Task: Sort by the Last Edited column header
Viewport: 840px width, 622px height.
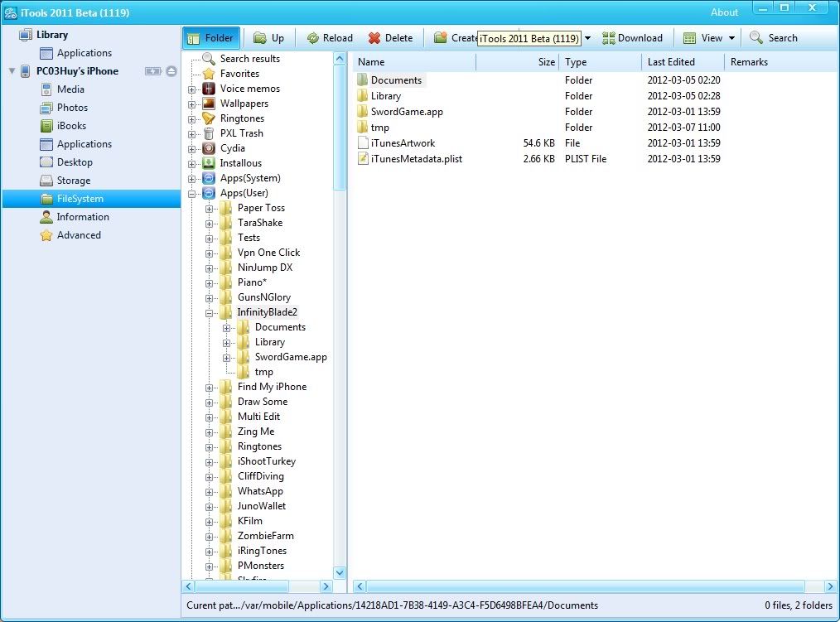Action: coord(683,62)
